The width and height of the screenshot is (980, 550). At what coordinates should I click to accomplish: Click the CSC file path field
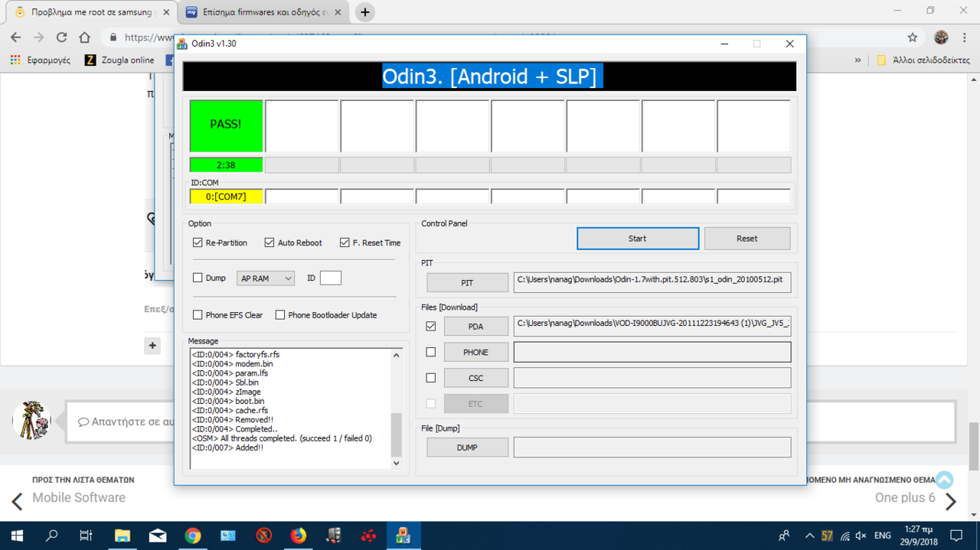pos(652,378)
